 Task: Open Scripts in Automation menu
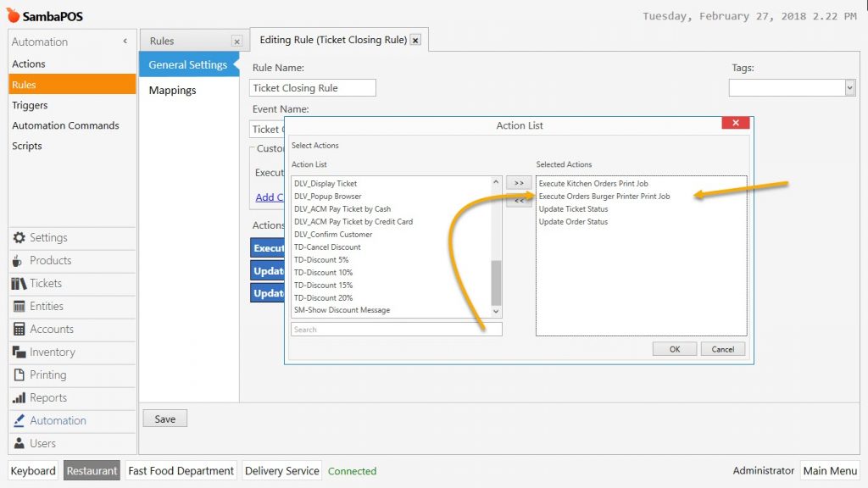click(27, 146)
